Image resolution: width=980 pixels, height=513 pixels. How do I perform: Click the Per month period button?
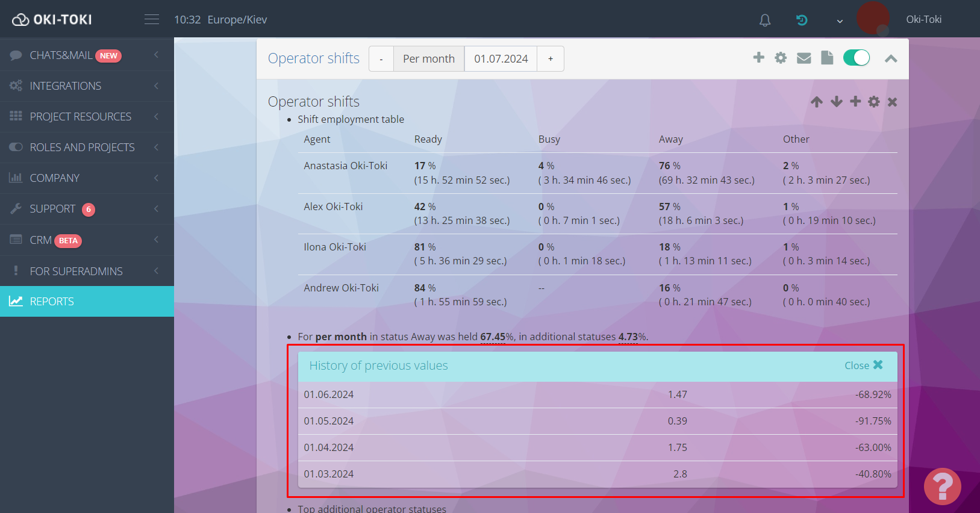click(x=428, y=59)
